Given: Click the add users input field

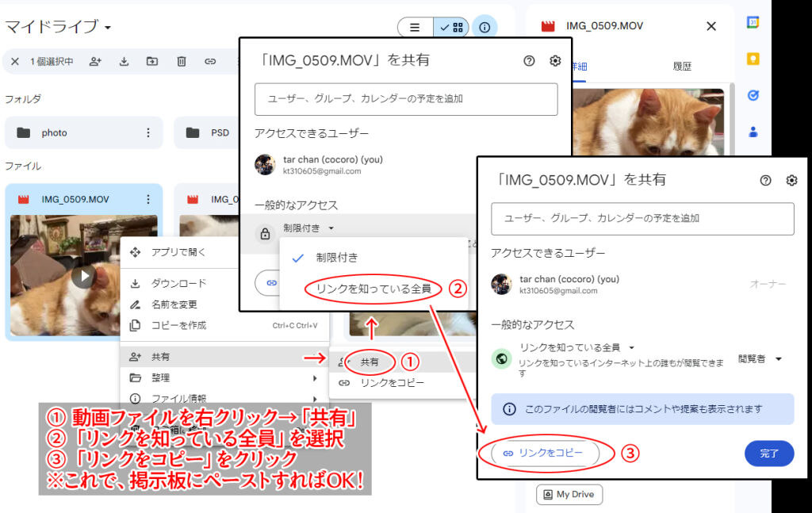Looking at the screenshot, I should [x=642, y=218].
